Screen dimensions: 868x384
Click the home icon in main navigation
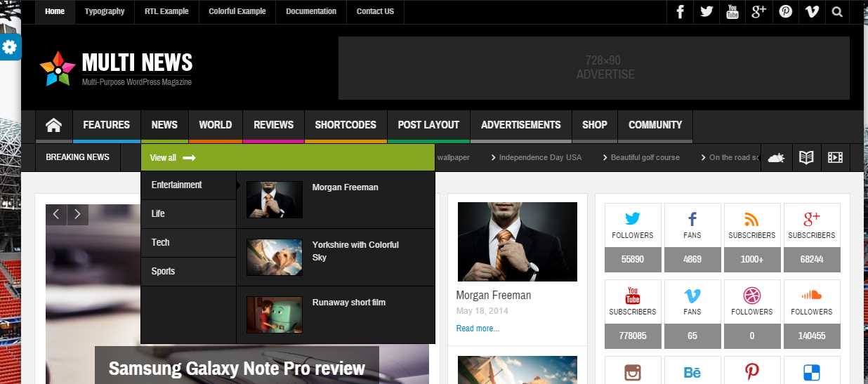(x=53, y=125)
